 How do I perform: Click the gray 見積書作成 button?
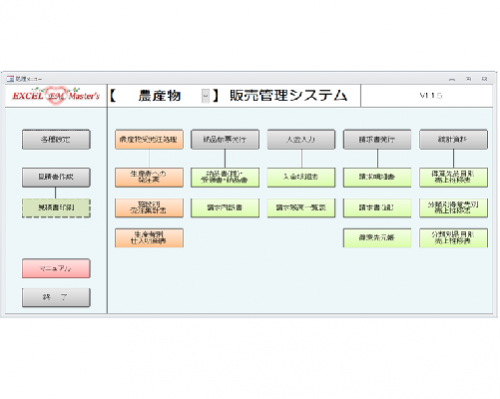tap(56, 177)
